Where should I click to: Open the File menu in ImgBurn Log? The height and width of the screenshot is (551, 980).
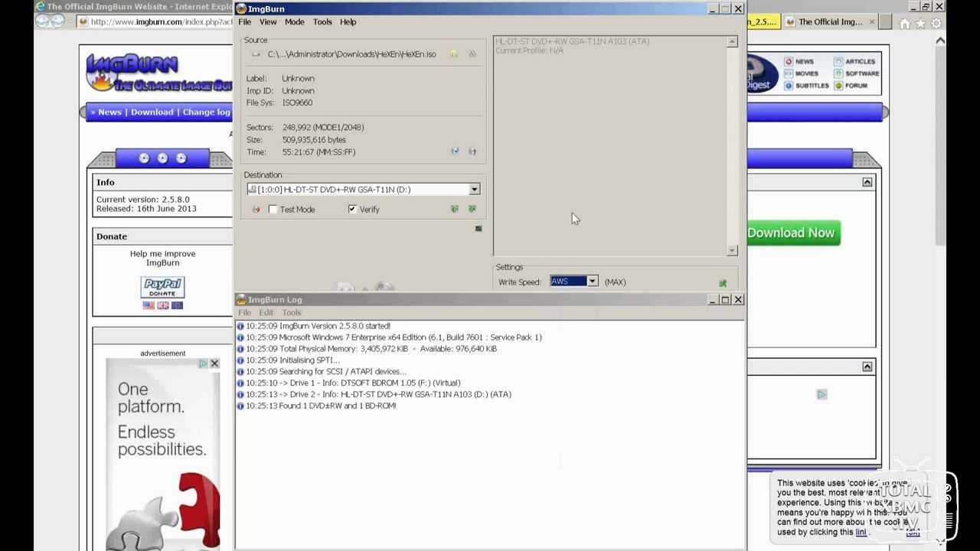point(244,312)
